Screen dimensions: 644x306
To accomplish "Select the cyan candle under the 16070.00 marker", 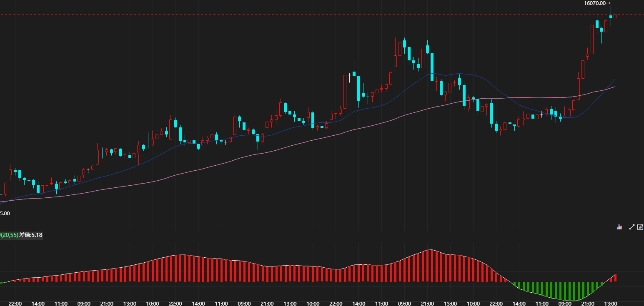I will pyautogui.click(x=611, y=17).
